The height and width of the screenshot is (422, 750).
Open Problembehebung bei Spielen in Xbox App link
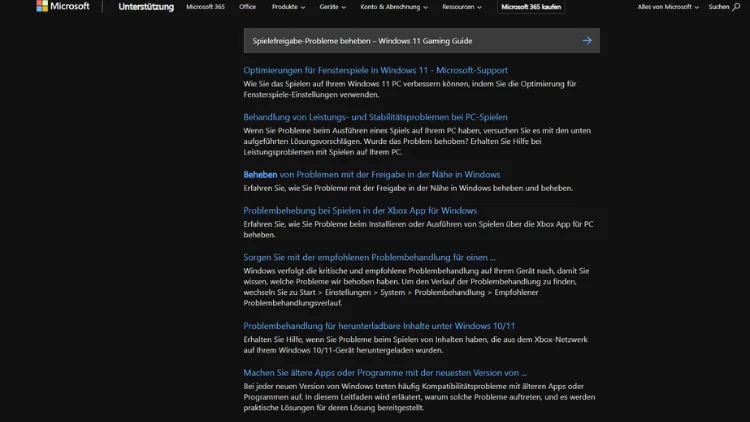pyautogui.click(x=360, y=211)
